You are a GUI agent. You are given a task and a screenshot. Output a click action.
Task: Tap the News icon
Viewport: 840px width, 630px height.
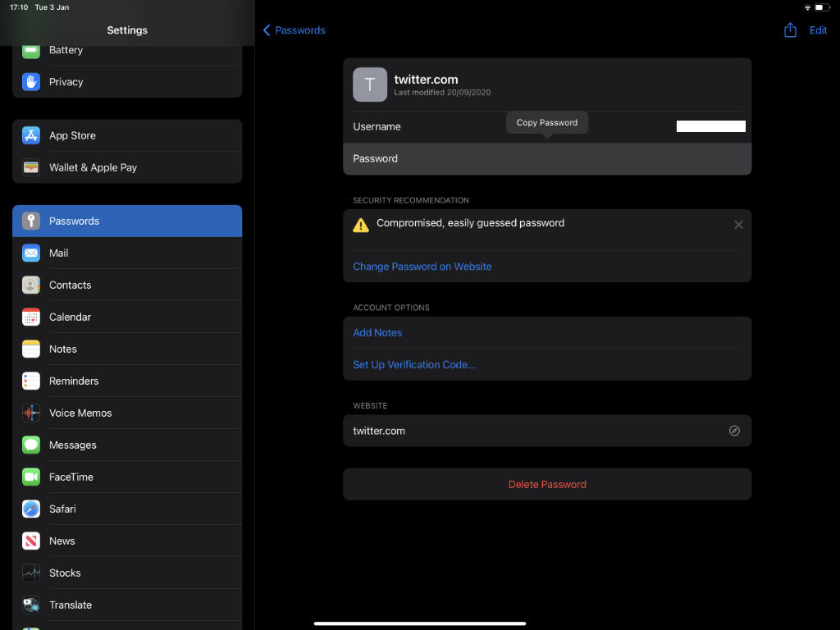tap(31, 541)
